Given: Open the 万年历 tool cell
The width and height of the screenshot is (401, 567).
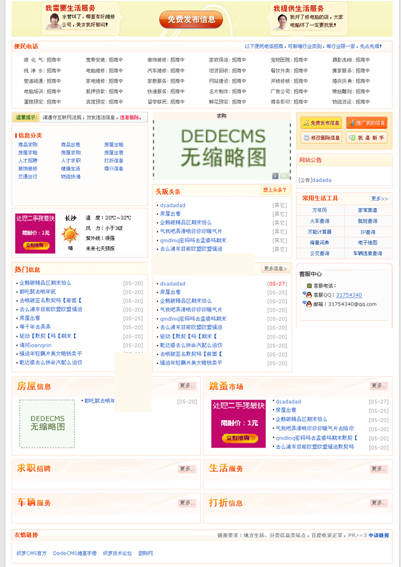Looking at the screenshot, I should tap(320, 210).
